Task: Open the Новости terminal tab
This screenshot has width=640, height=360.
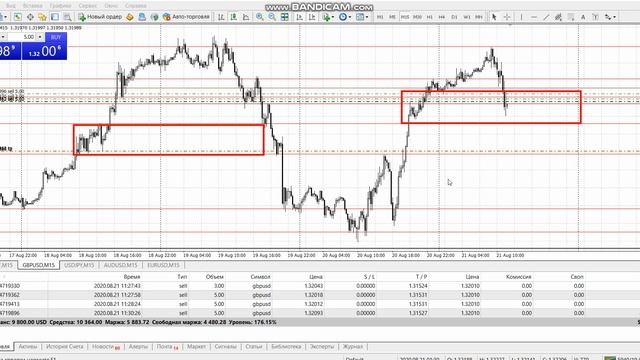Action: (105, 347)
